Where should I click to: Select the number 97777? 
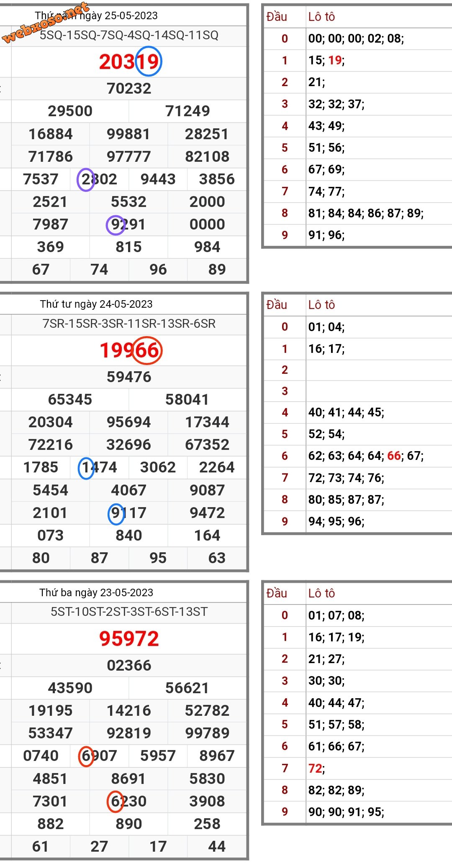pos(128,156)
